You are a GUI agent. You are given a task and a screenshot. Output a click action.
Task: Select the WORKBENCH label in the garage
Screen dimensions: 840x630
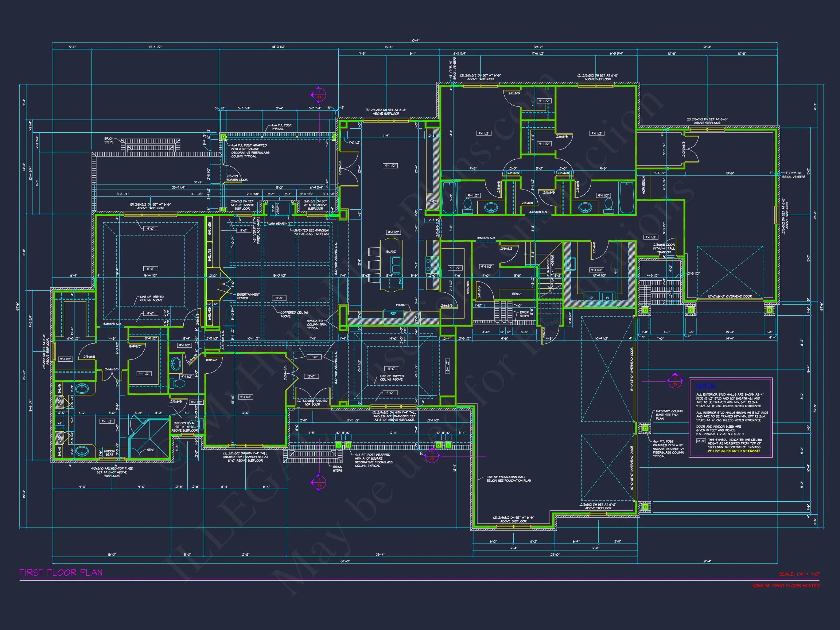pos(643,186)
